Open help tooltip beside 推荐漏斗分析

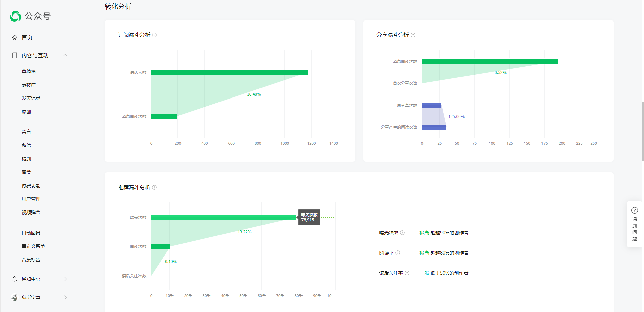point(154,187)
